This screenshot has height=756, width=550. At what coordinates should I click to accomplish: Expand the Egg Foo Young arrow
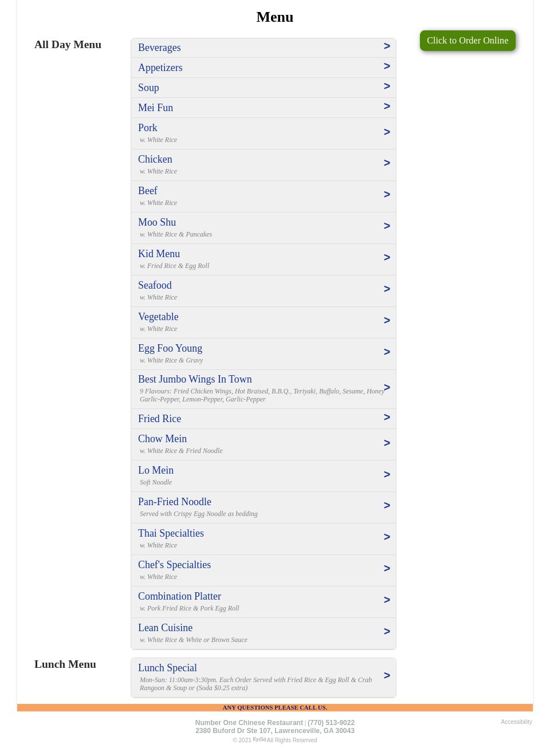pyautogui.click(x=387, y=352)
